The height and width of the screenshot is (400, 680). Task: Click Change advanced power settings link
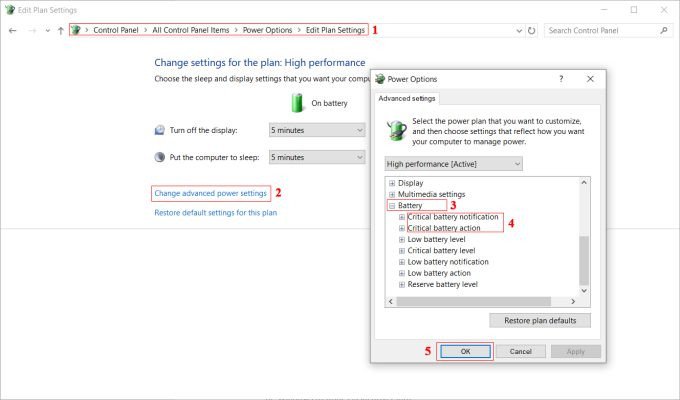point(210,193)
